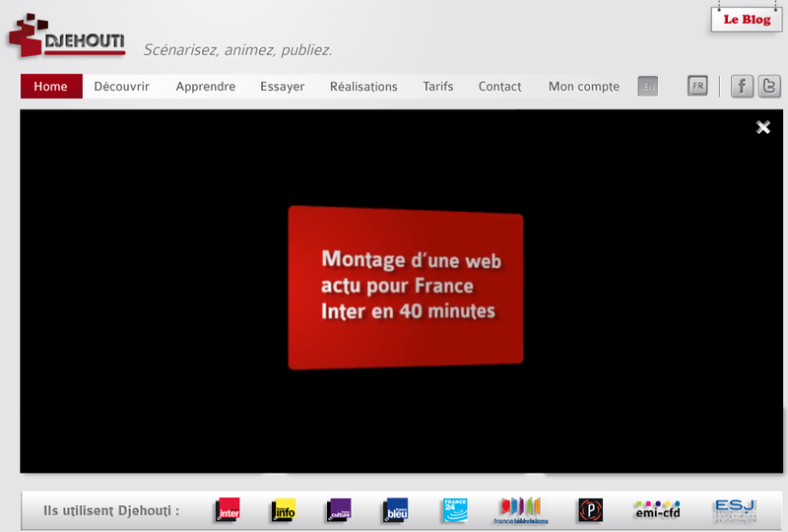Image resolution: width=788 pixels, height=532 pixels.
Task: Open the Twitter page icon
Action: point(769,87)
